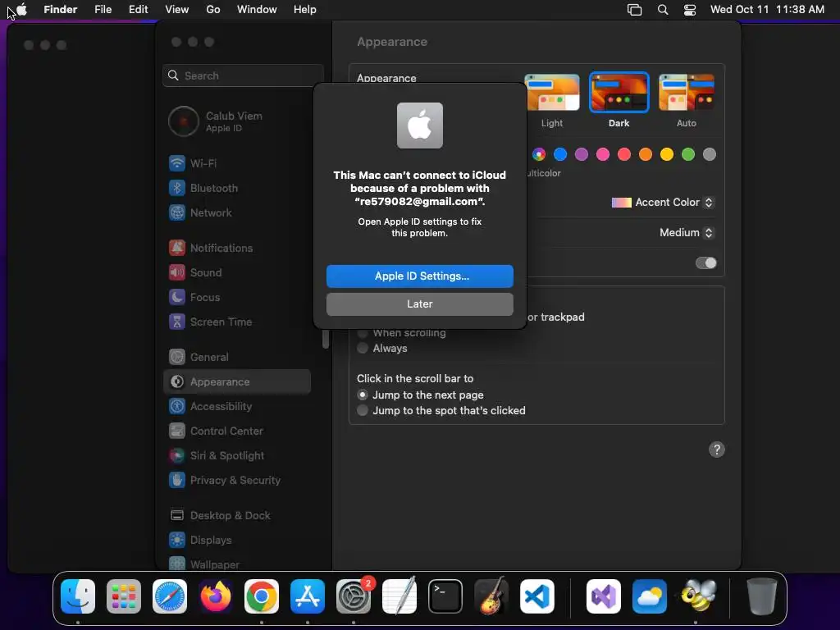
Task: Open the Go menu
Action: coord(213,10)
